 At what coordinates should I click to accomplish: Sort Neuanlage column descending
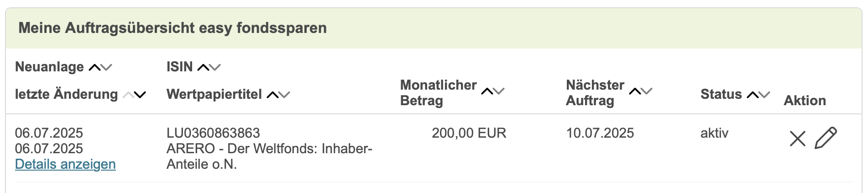pyautogui.click(x=107, y=68)
